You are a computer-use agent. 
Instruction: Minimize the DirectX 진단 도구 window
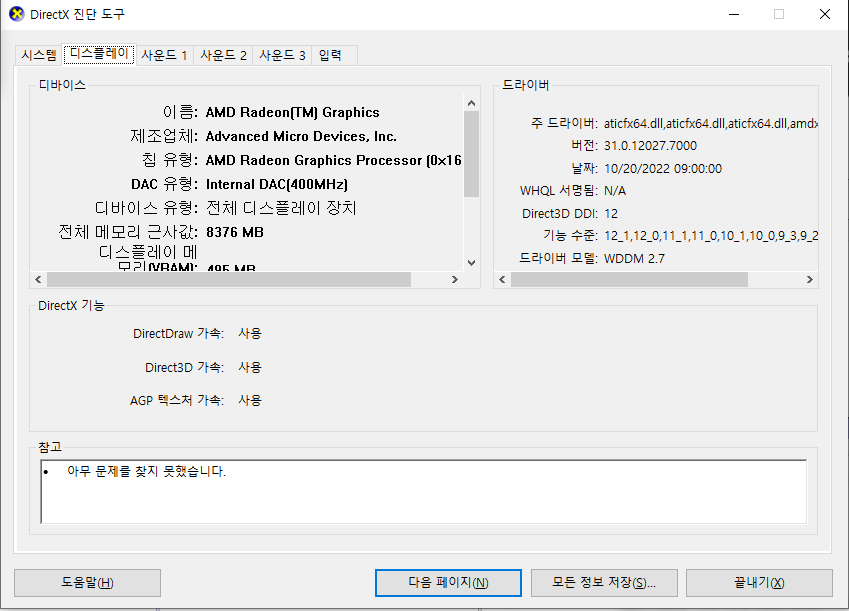[x=734, y=14]
